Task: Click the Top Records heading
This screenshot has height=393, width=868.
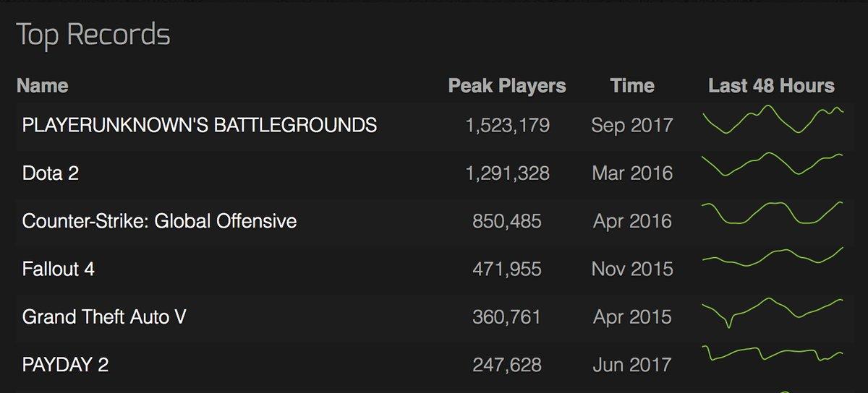Action: (93, 35)
